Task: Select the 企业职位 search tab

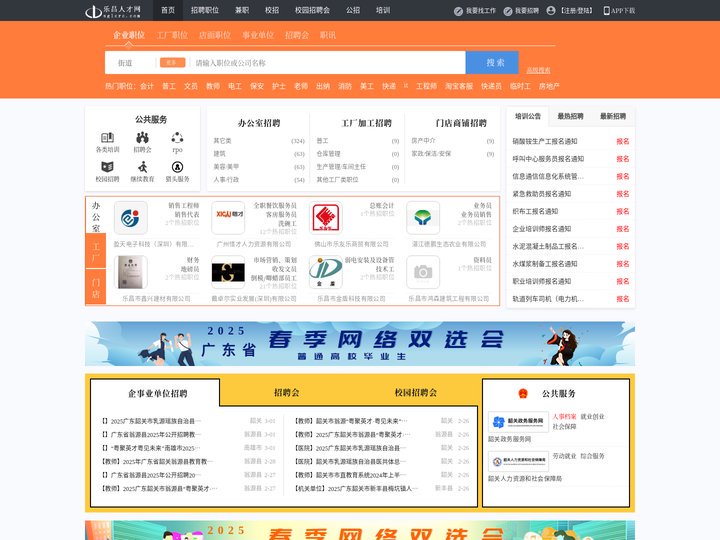Action: click(x=129, y=35)
